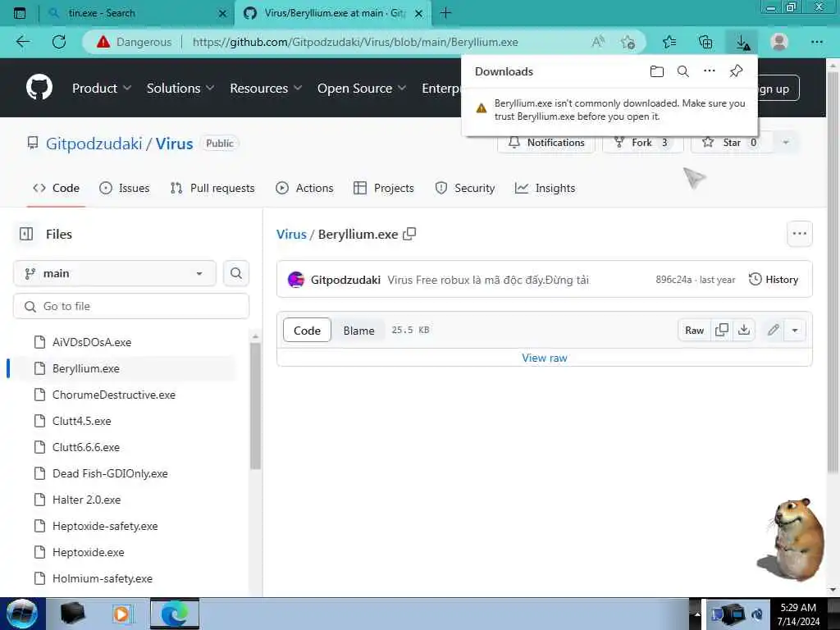This screenshot has width=840, height=630.
Task: Open the Gitpodzudaki owner link
Action: (x=94, y=144)
